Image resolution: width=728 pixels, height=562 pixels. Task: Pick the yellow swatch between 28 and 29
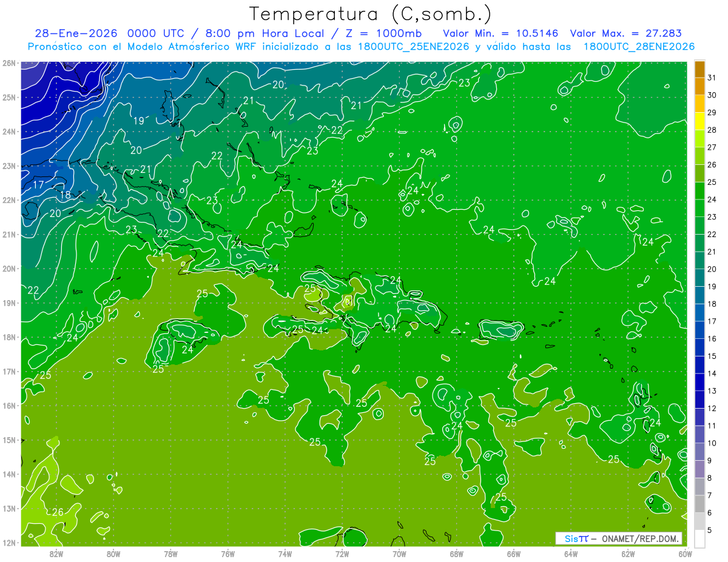pos(699,121)
